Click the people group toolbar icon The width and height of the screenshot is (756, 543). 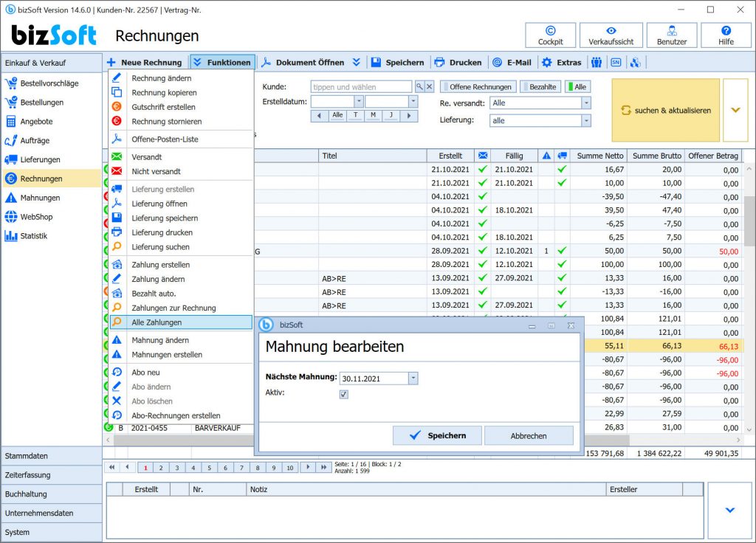click(x=597, y=62)
